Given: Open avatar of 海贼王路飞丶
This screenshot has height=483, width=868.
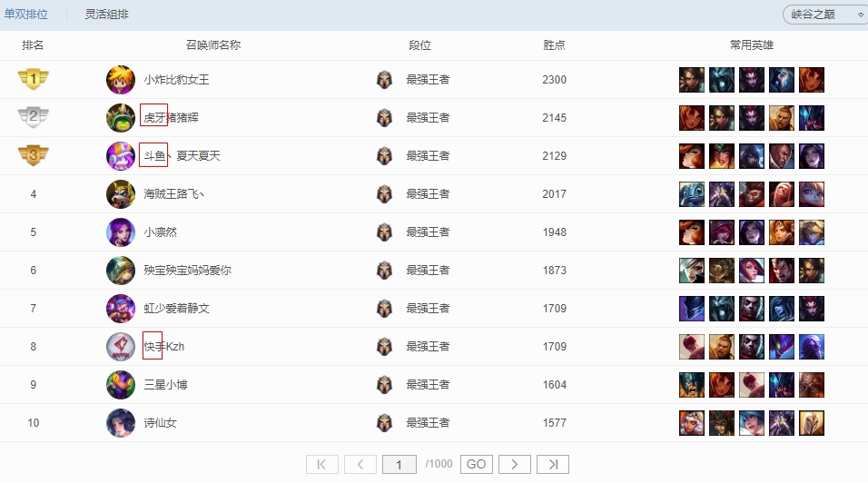Looking at the screenshot, I should [121, 194].
